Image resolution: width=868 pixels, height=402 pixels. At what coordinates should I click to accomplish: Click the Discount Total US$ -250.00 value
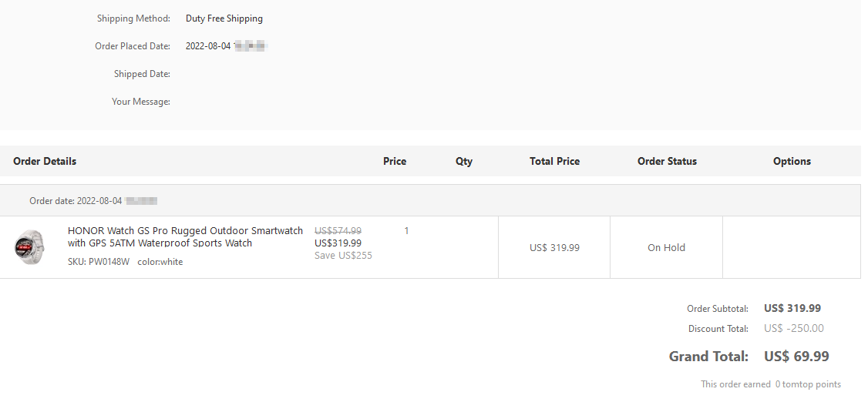(x=794, y=329)
